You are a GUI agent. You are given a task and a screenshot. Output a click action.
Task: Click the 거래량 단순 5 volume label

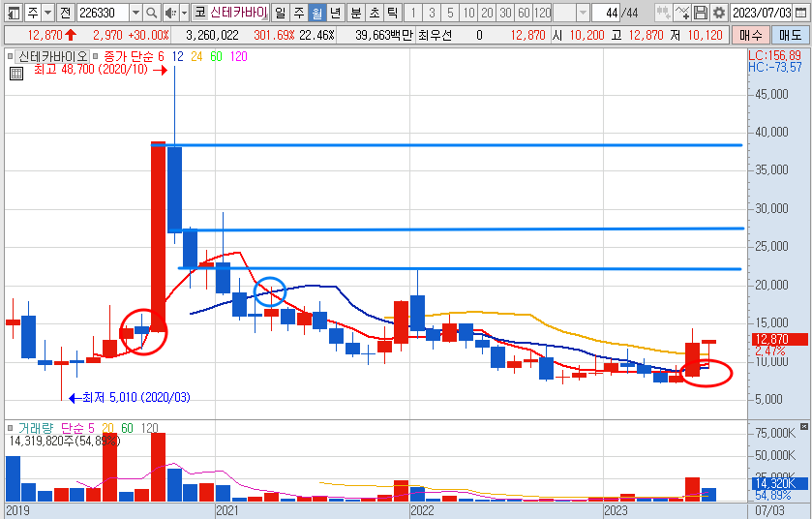(x=57, y=428)
